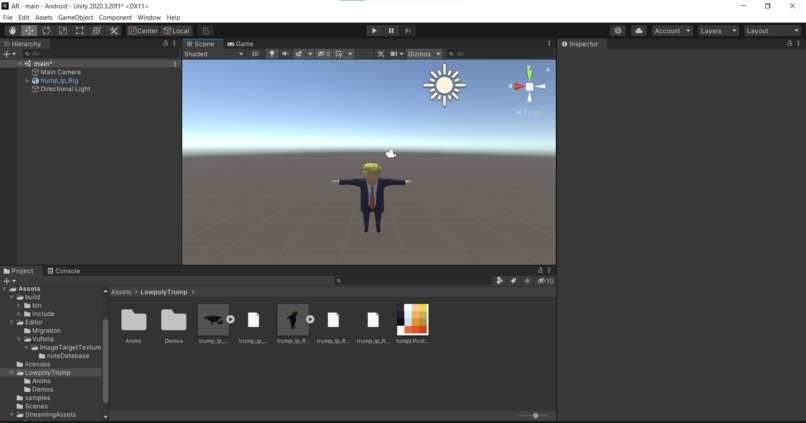The height and width of the screenshot is (423, 806).
Task: Open scene camera settings icon
Action: 394,54
